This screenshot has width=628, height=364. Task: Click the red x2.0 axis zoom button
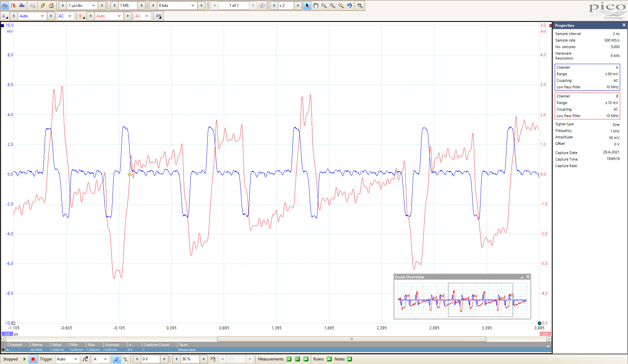pos(545,334)
